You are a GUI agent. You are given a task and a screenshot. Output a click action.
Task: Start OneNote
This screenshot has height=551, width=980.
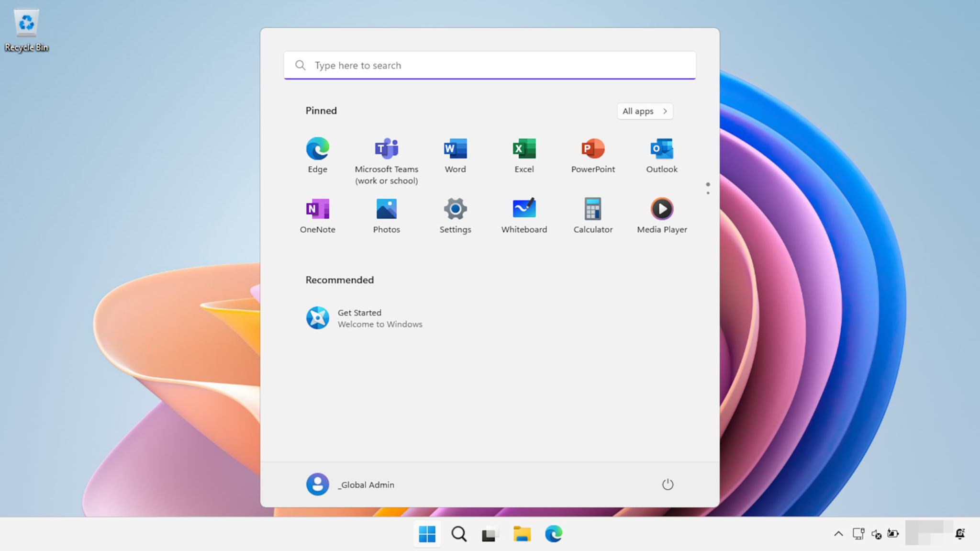317,214
